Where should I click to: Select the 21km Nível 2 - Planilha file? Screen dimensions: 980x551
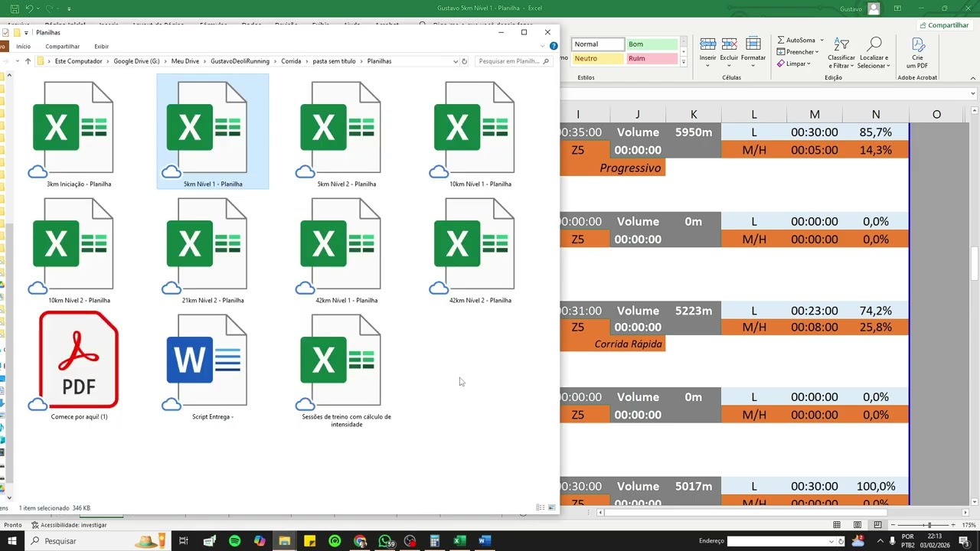213,249
